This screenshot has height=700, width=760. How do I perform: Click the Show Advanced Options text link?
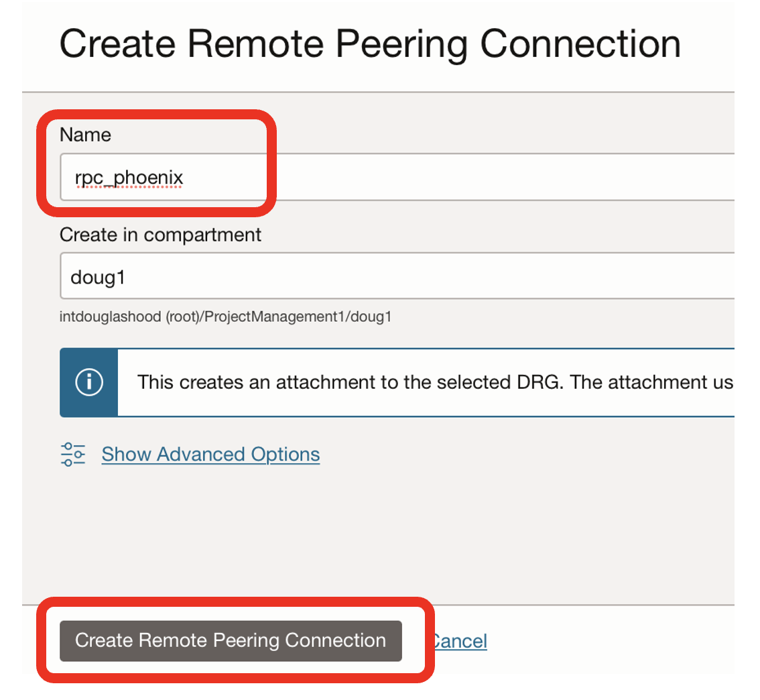(210, 454)
